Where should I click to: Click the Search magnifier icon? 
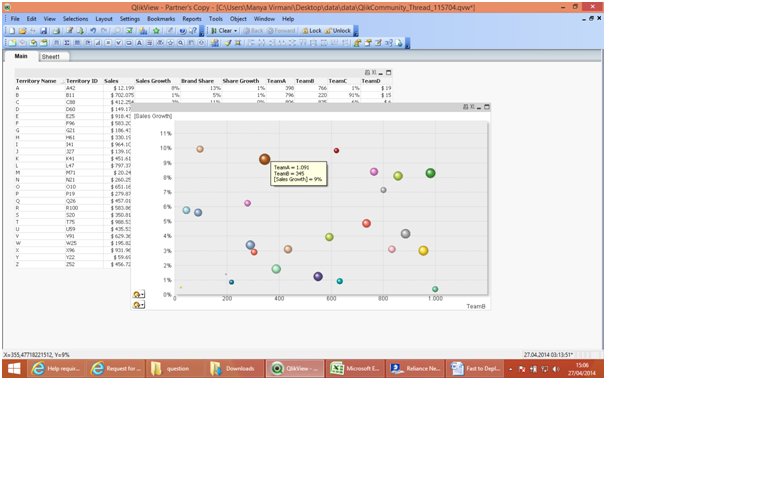pyautogui.click(x=117, y=30)
